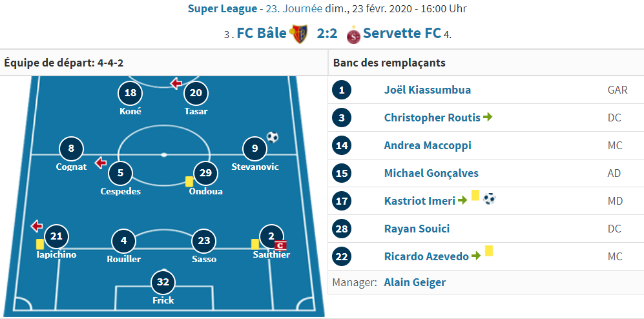
Task: Click the yellow card next to Ricardo Azevedo
Action: pos(489,251)
